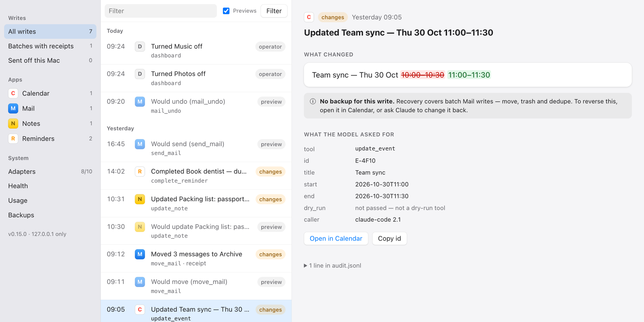The height and width of the screenshot is (322, 644).
Task: Click the D icon of Turned Music off
Action: [140, 46]
